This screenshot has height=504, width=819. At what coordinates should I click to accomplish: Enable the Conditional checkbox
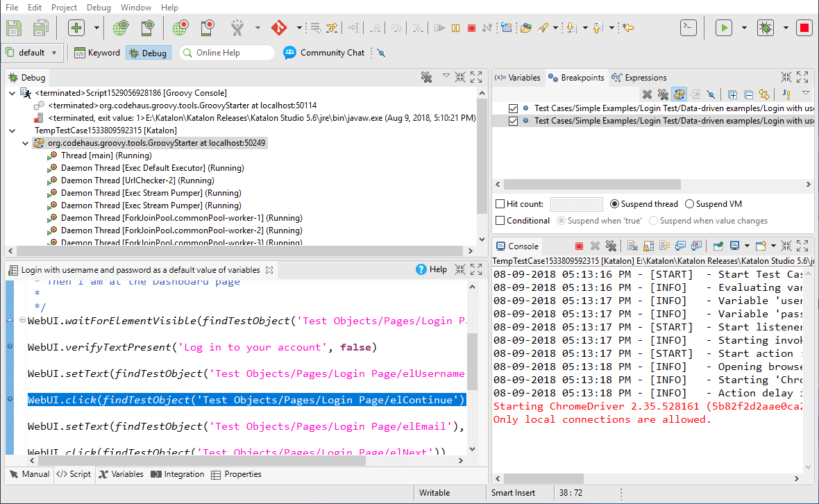click(x=500, y=221)
